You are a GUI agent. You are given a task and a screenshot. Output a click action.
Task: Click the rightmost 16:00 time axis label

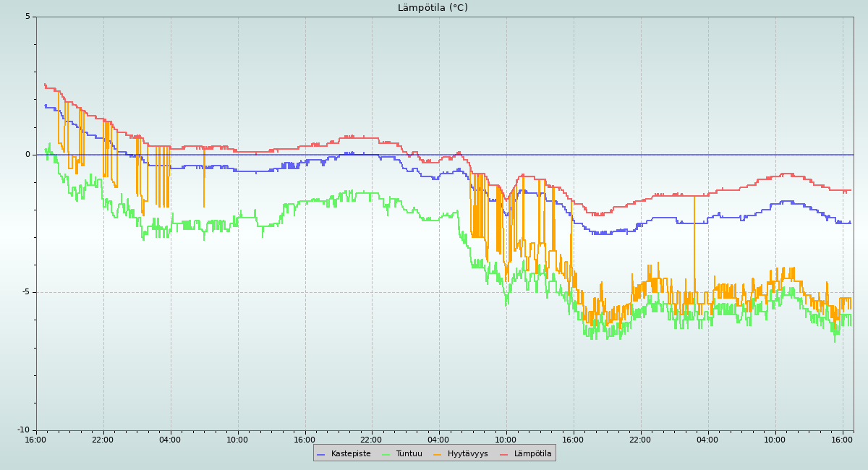[x=842, y=440]
